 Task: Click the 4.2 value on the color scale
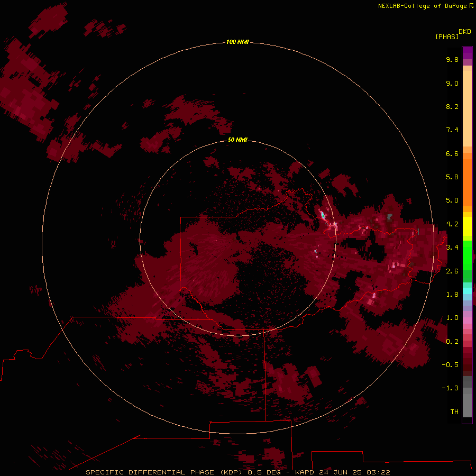click(x=452, y=224)
